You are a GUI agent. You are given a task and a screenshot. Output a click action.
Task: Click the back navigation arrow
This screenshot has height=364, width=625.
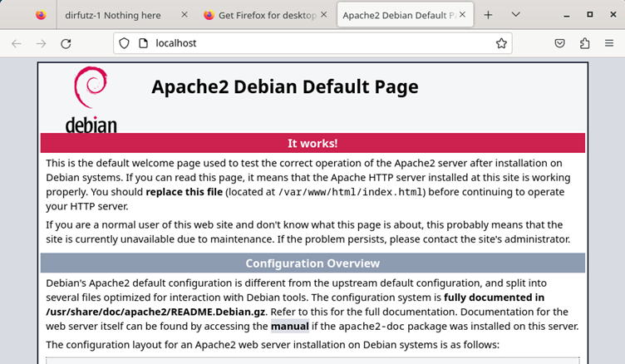pos(17,43)
